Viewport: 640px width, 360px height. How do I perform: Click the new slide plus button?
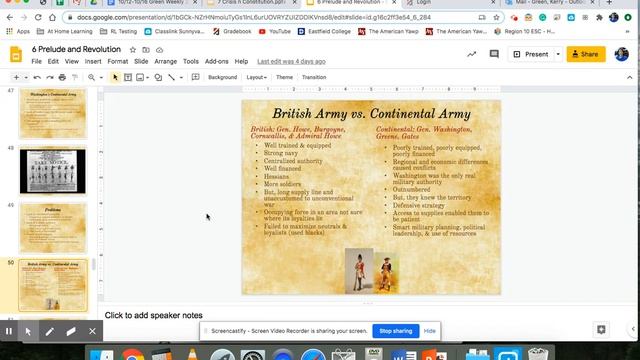(x=16, y=77)
